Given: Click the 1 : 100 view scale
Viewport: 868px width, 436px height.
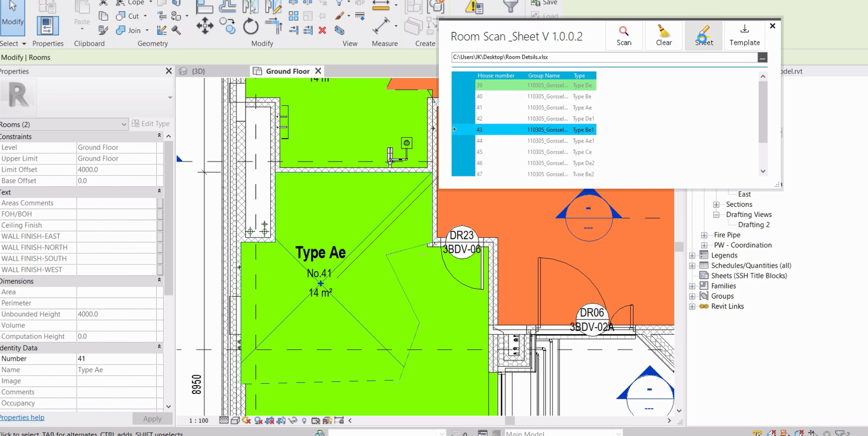Looking at the screenshot, I should click(x=198, y=421).
